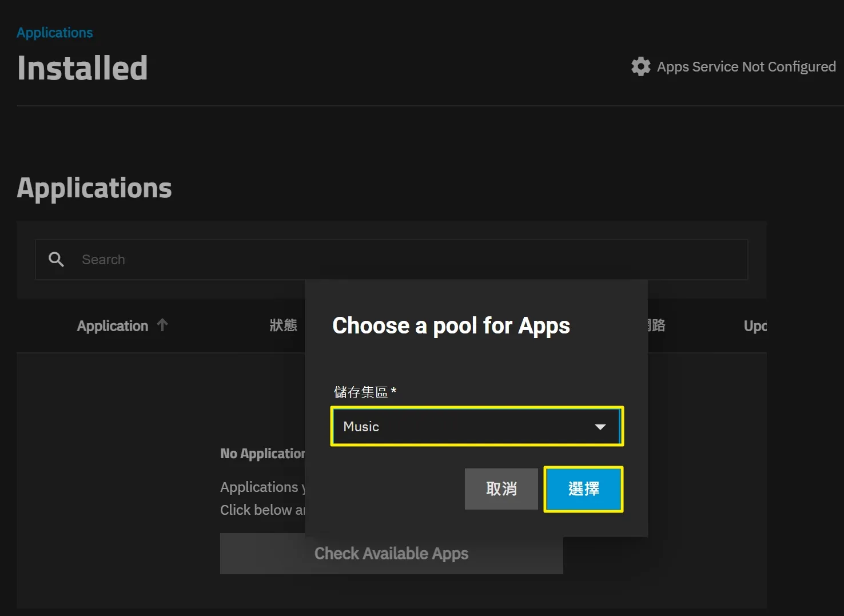
Task: Click the Installed page heading
Action: [82, 68]
